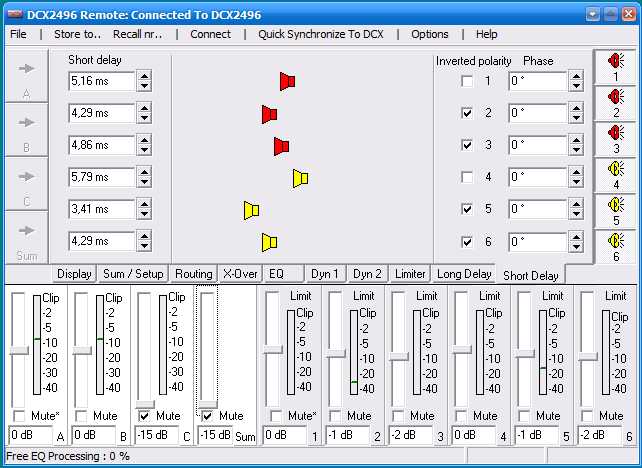642x468 pixels.
Task: Decrease phase for output 5
Action: (x=576, y=215)
